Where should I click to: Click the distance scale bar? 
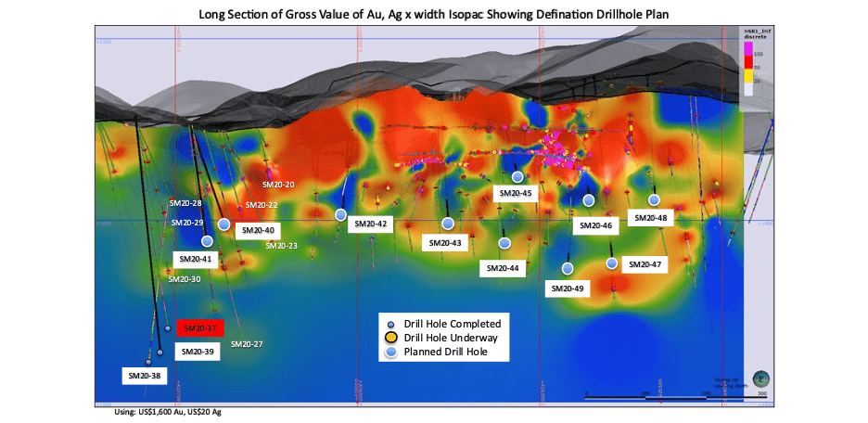tap(676, 397)
